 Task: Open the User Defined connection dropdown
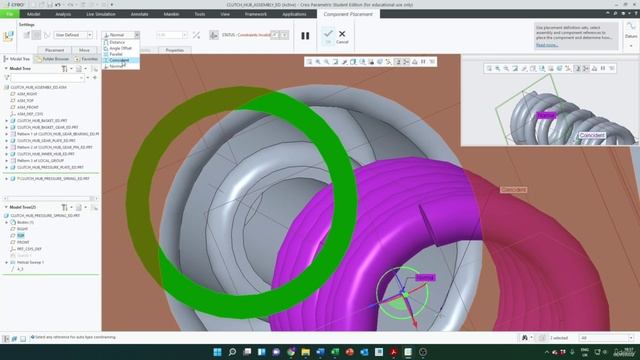click(89, 35)
